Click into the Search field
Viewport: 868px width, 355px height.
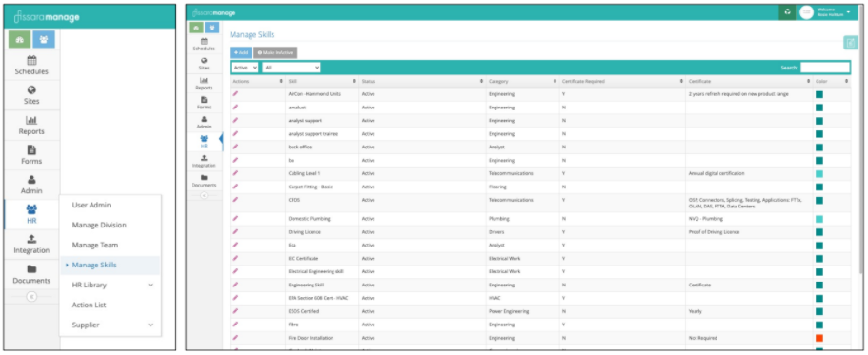coord(824,67)
